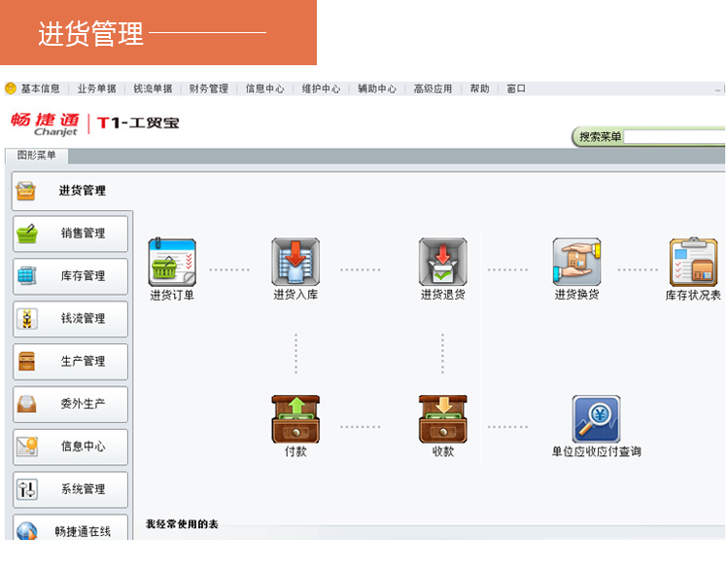Select the 委外生产 sidebar button
The height and width of the screenshot is (571, 728).
pos(71,405)
